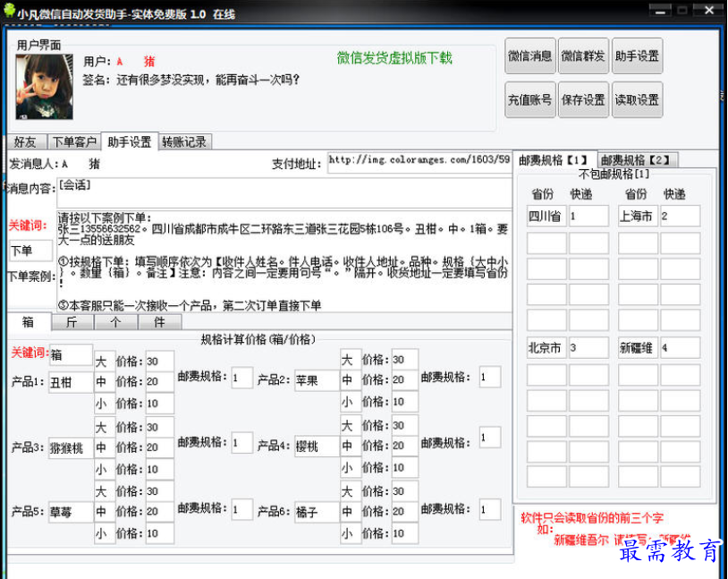Click the 北京市 province field
The width and height of the screenshot is (728, 579).
(546, 347)
